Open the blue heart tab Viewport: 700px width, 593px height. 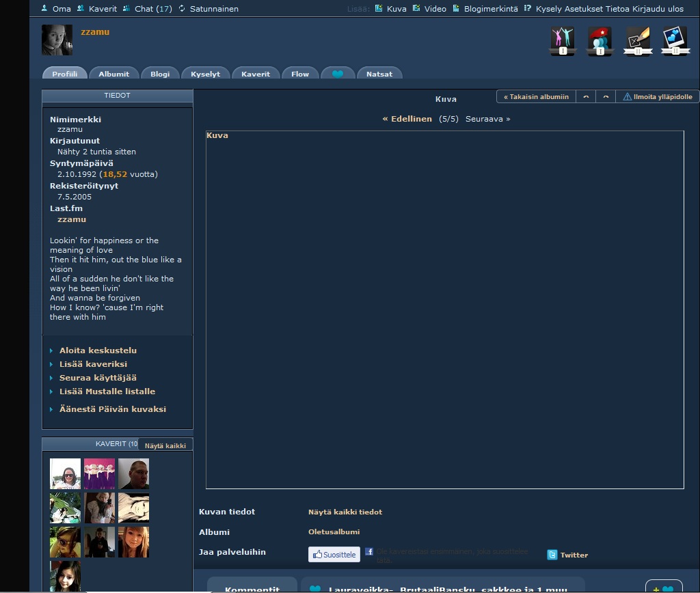(x=338, y=74)
